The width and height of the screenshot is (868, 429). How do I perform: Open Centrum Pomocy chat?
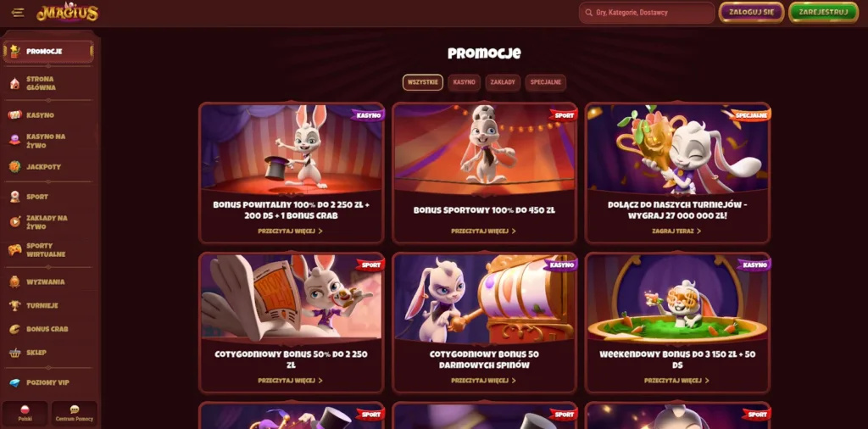pos(75,413)
